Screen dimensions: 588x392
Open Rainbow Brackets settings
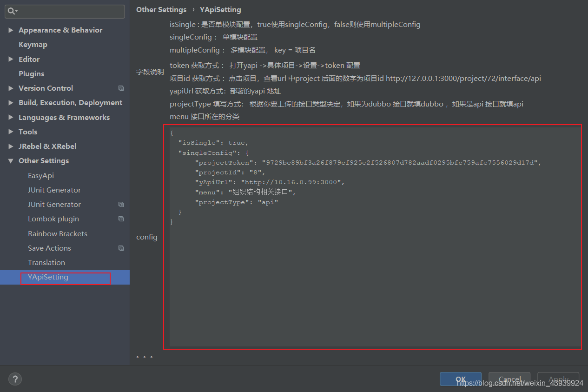[x=58, y=234]
